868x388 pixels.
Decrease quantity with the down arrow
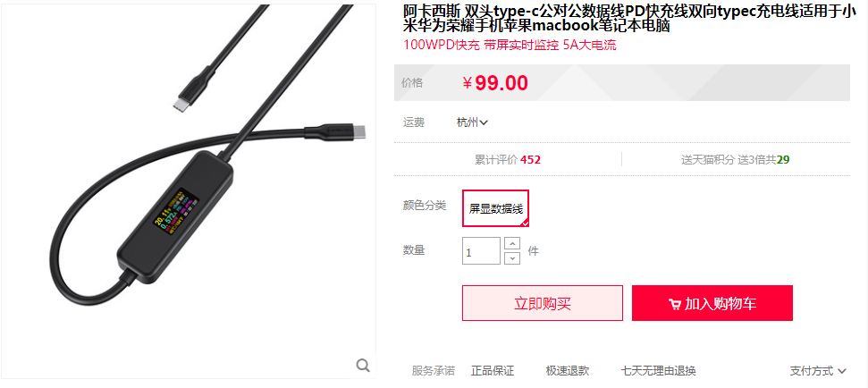point(512,258)
